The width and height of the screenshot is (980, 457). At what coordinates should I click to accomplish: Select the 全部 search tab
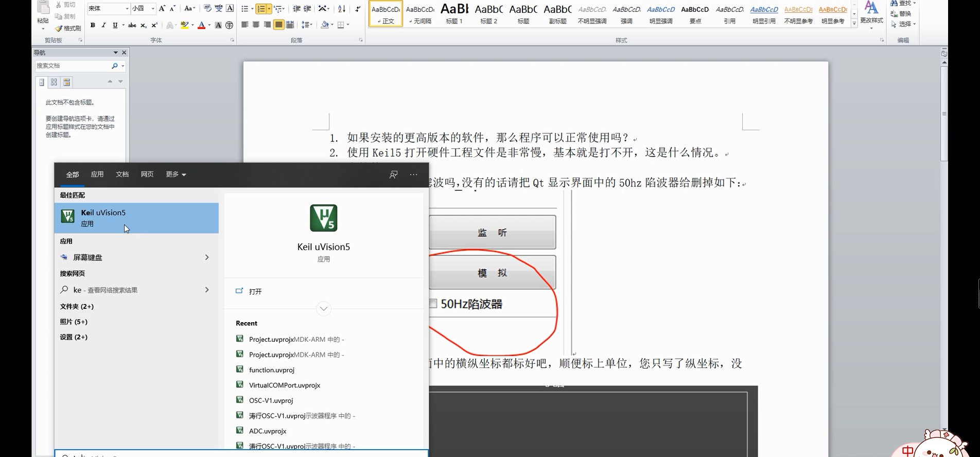(72, 175)
